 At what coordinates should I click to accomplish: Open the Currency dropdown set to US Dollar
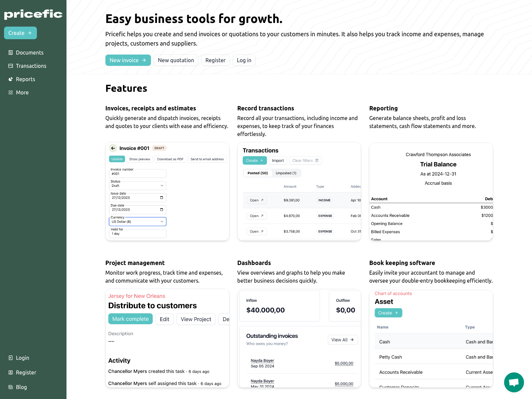[137, 221]
